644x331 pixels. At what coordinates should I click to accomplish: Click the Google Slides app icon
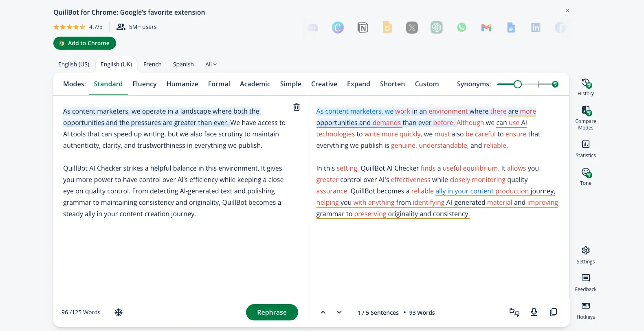point(387,28)
